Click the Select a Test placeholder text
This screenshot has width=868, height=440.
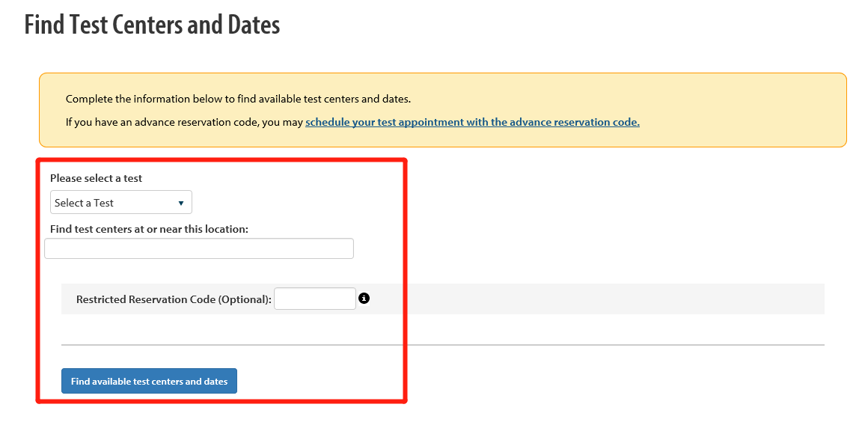tap(84, 203)
